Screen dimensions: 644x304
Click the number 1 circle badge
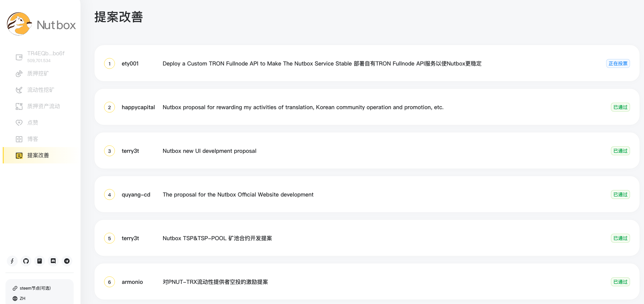coord(109,63)
